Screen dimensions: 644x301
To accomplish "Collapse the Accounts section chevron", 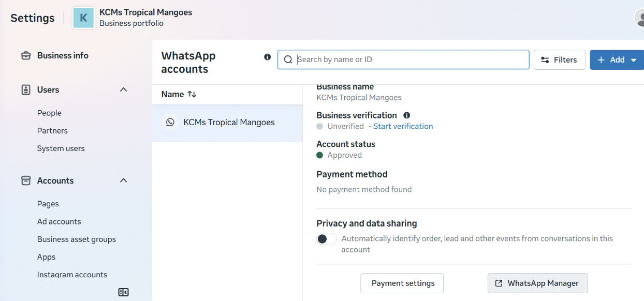I will coord(123,180).
